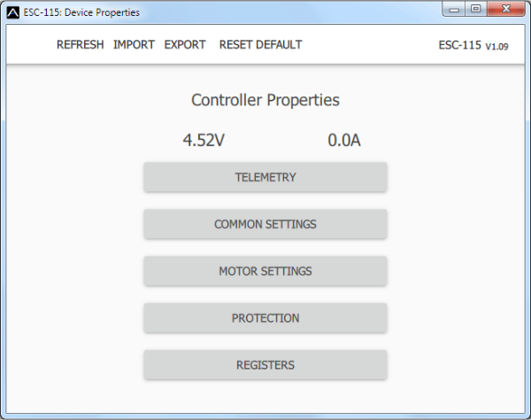Screen dimensions: 531x420
Task: Open the PROTECTION settings button
Action: 265,317
